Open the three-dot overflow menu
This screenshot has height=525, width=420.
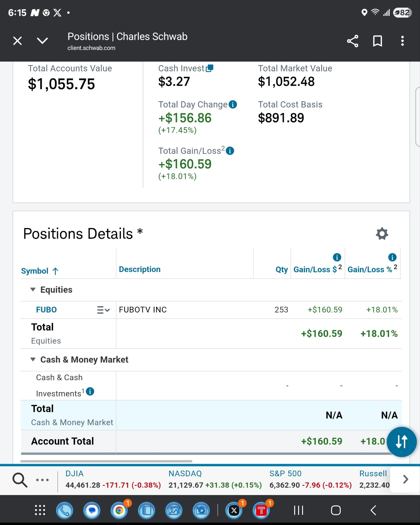(402, 41)
